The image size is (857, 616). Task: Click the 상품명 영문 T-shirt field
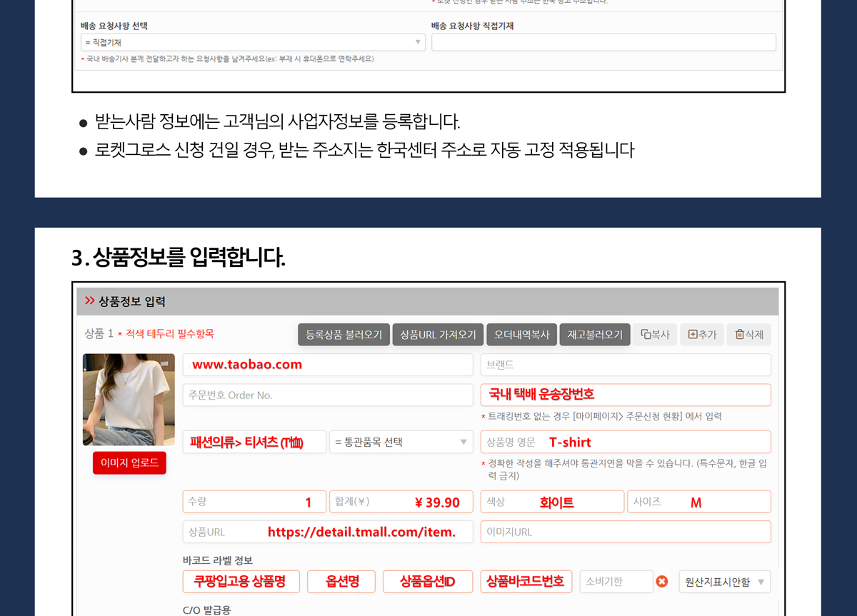click(626, 442)
